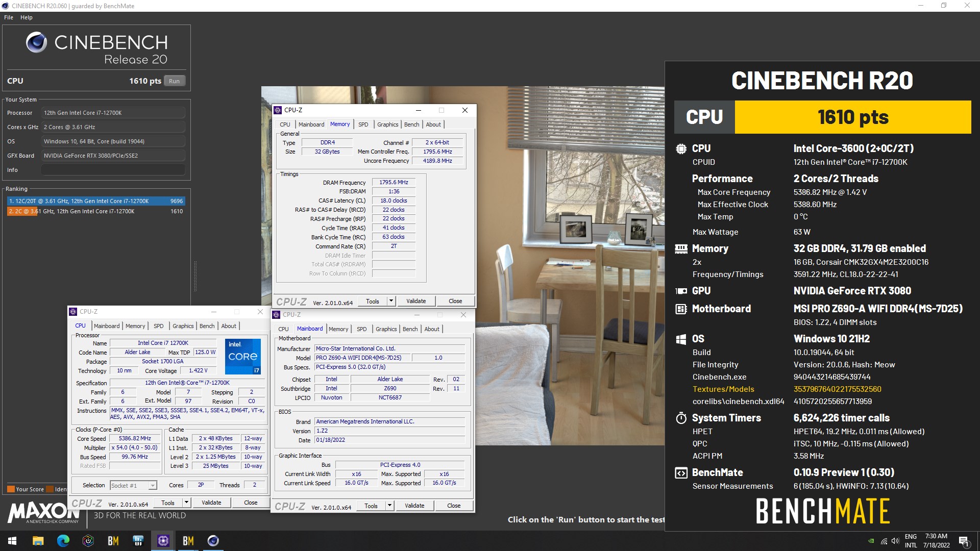Click the Identical System legend swatch
The image size is (980, 551).
50,489
